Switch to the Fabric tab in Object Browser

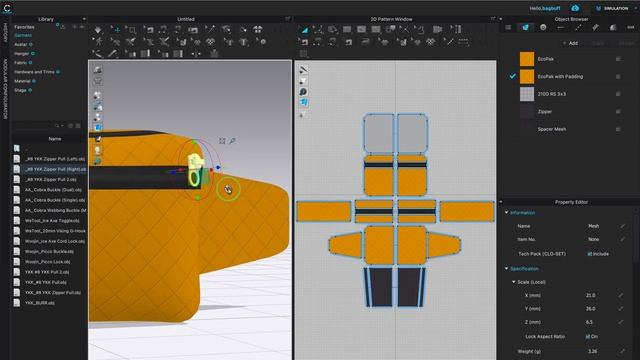tap(525, 27)
